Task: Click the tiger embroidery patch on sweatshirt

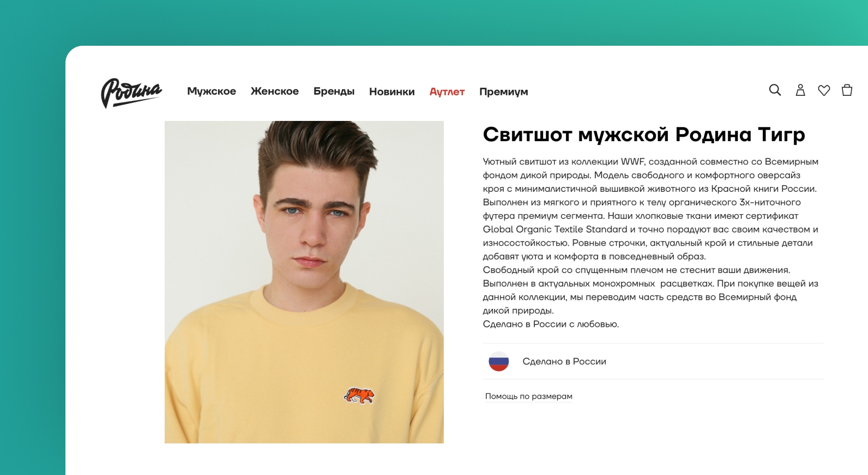Action: coord(359,395)
